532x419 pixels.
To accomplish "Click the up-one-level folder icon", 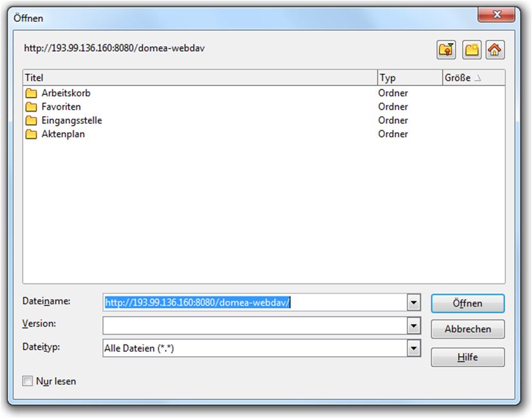I will point(445,49).
